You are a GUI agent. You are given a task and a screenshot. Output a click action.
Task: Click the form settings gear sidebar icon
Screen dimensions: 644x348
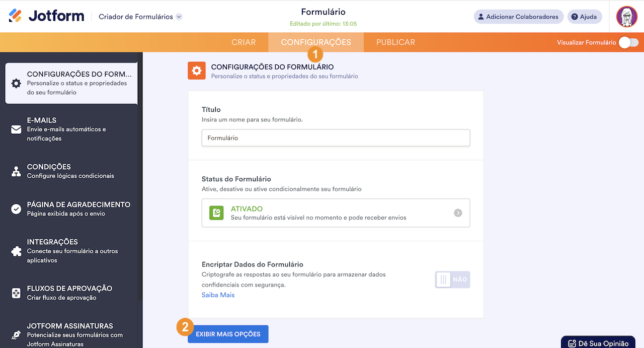point(16,84)
